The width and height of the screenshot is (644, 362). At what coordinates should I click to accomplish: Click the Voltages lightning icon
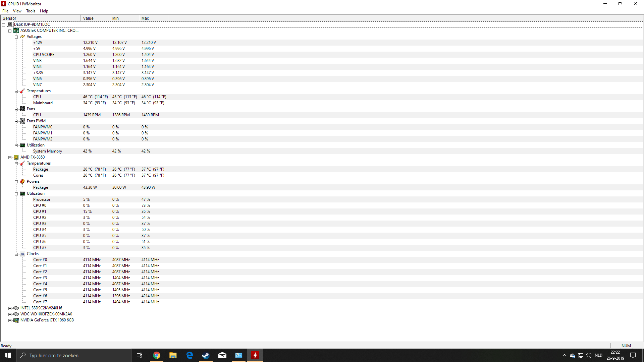(22, 37)
